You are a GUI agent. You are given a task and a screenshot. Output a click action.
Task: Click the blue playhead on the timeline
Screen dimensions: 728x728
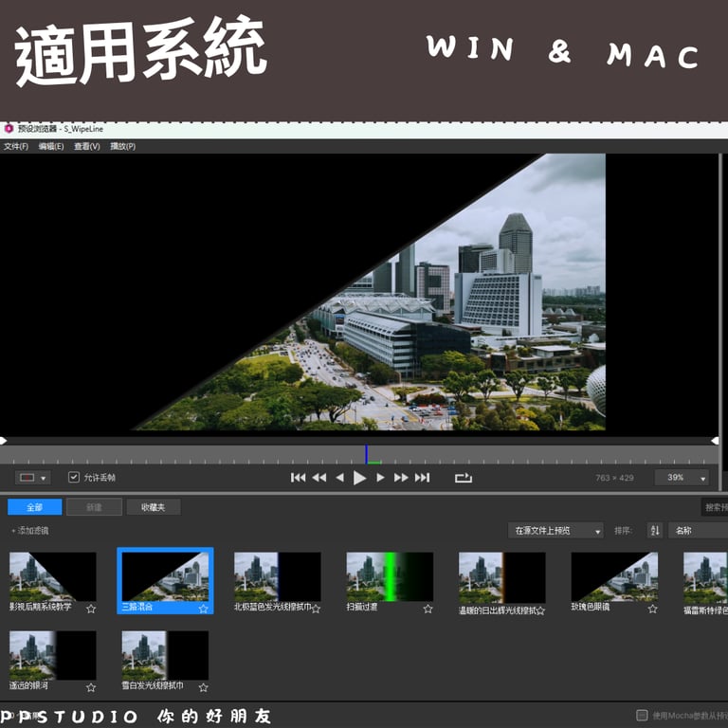pyautogui.click(x=366, y=454)
